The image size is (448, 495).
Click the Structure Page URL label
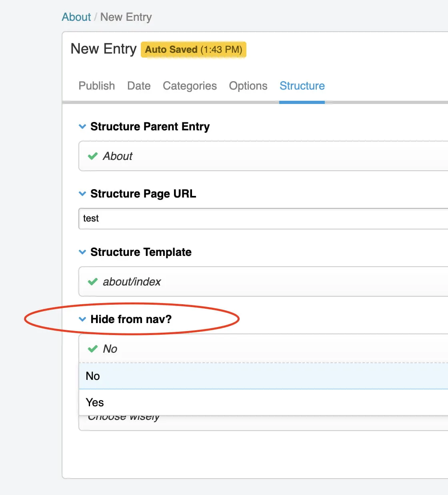143,194
